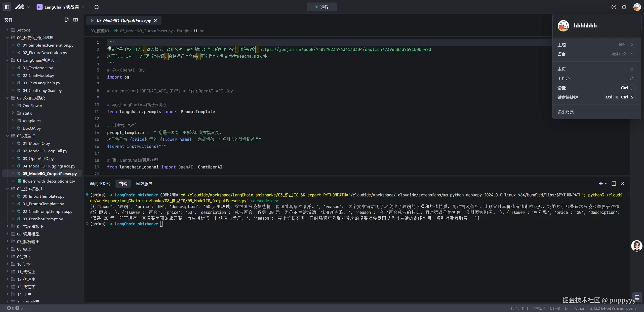
Task: Open flowers_with_descriptions.csv file
Action: (x=49, y=181)
